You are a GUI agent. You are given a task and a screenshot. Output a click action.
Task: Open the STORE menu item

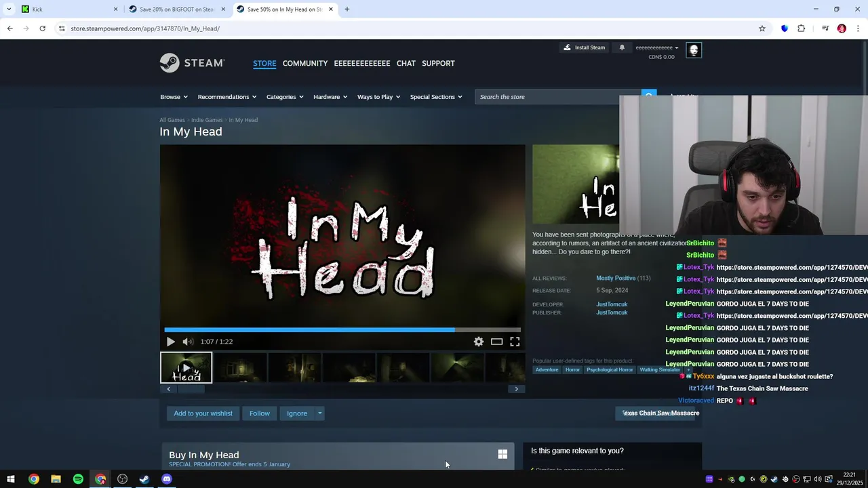[264, 63]
